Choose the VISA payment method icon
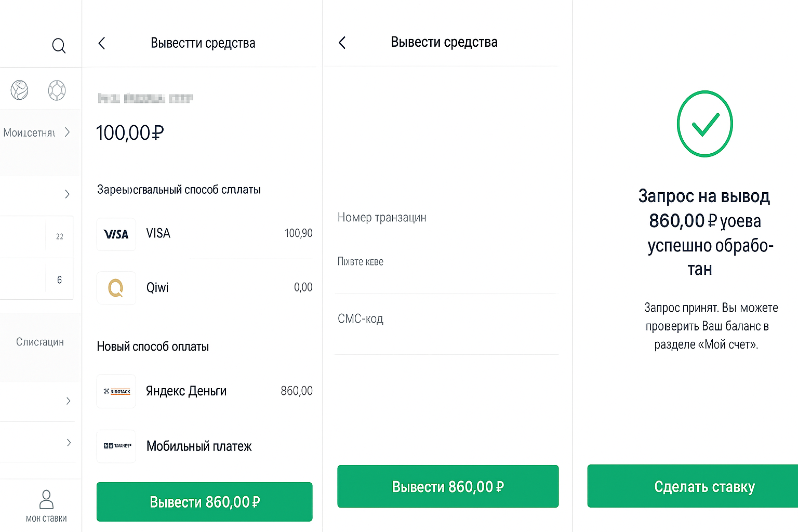798x532 pixels. [116, 234]
